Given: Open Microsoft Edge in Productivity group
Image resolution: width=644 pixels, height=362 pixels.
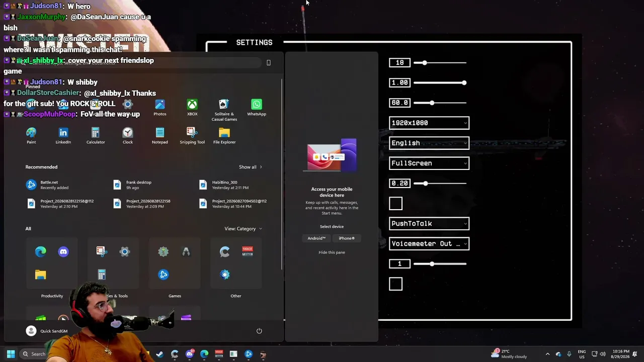Looking at the screenshot, I should point(41,251).
